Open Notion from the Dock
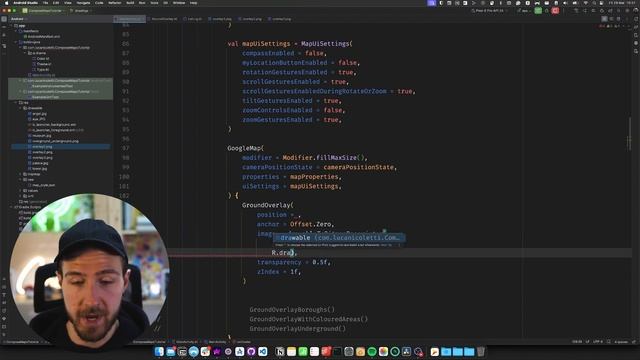 click(x=280, y=351)
